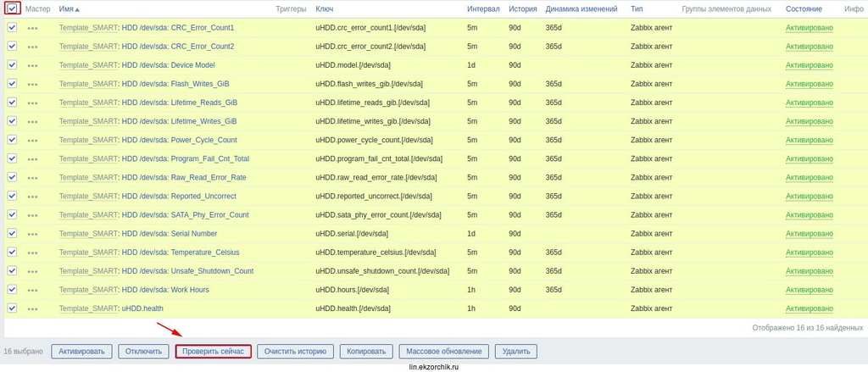Click the Проверить сейчас button
Screen dimensions: 868x372
(x=213, y=351)
